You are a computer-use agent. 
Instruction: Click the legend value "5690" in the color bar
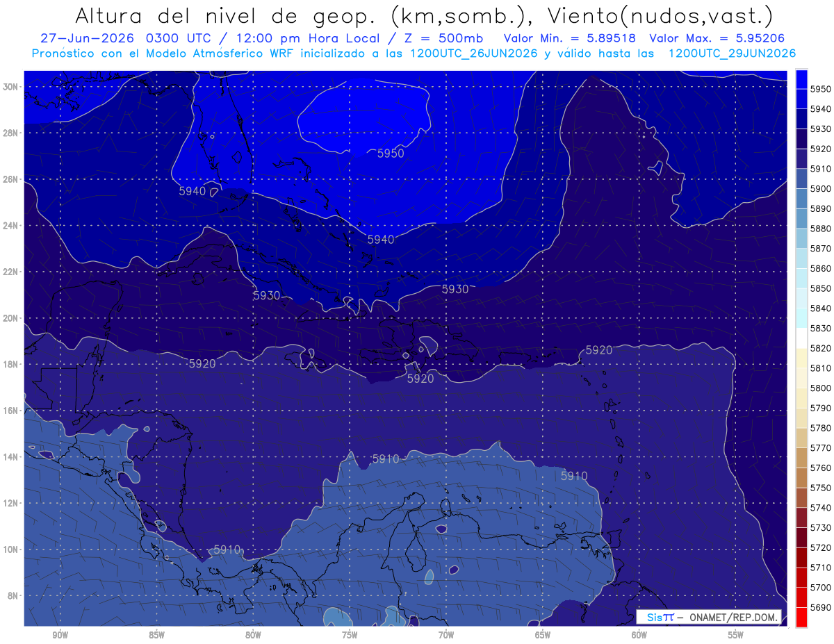[x=821, y=607]
